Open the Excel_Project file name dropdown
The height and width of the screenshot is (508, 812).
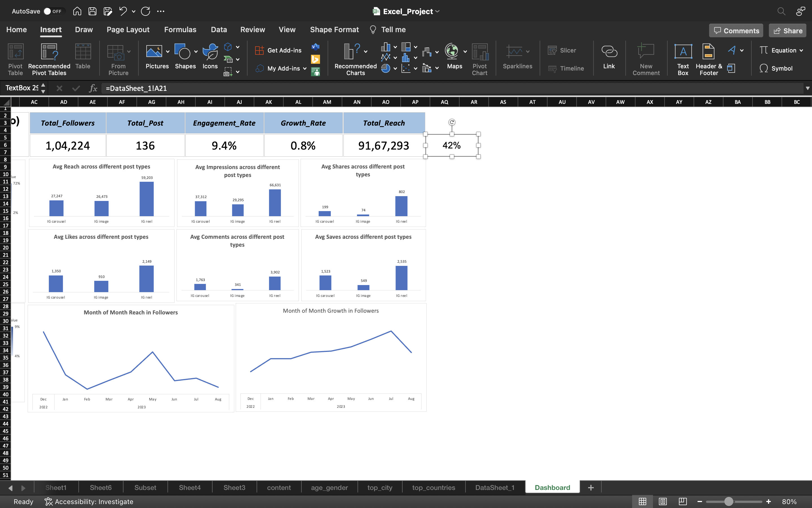tap(438, 11)
